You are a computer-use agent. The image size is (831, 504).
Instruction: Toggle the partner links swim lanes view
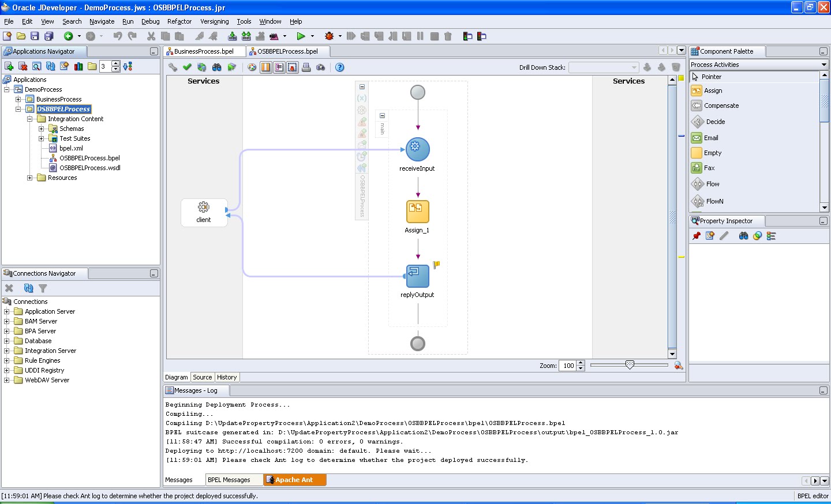pos(265,67)
